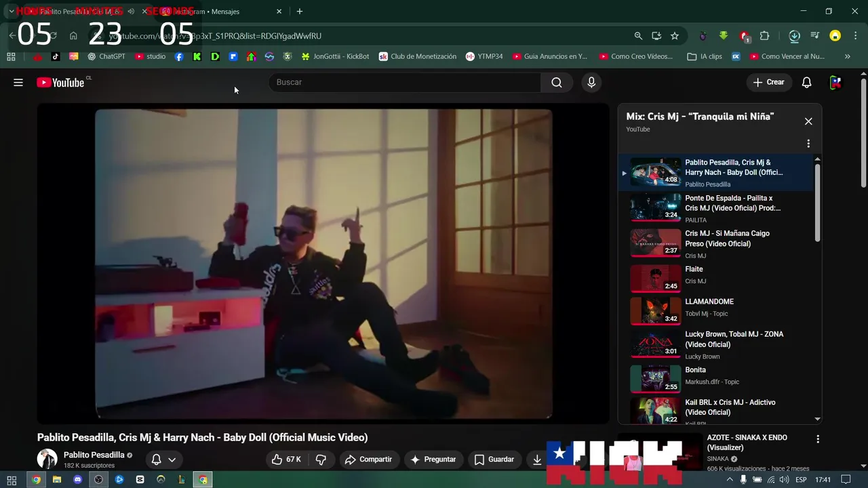This screenshot has width=868, height=488.
Task: Open the IA clips bookmarks folder
Action: (705, 57)
